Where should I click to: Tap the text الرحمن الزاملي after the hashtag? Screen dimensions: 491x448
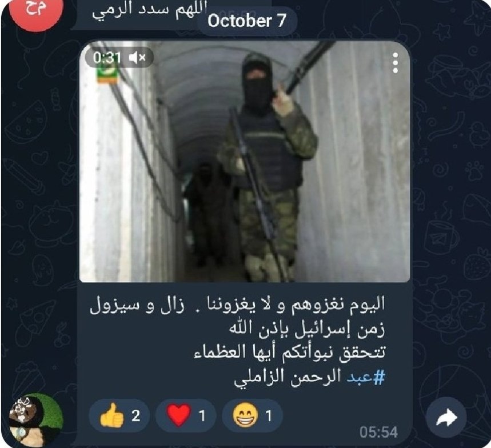(x=287, y=377)
